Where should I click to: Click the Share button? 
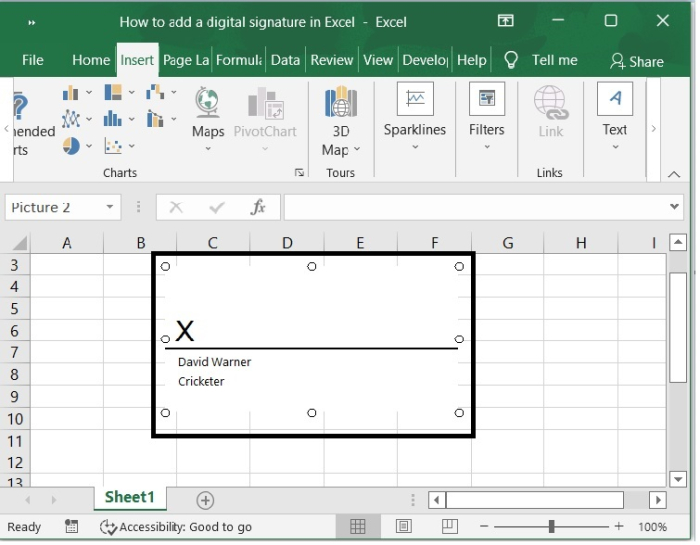[x=637, y=61]
